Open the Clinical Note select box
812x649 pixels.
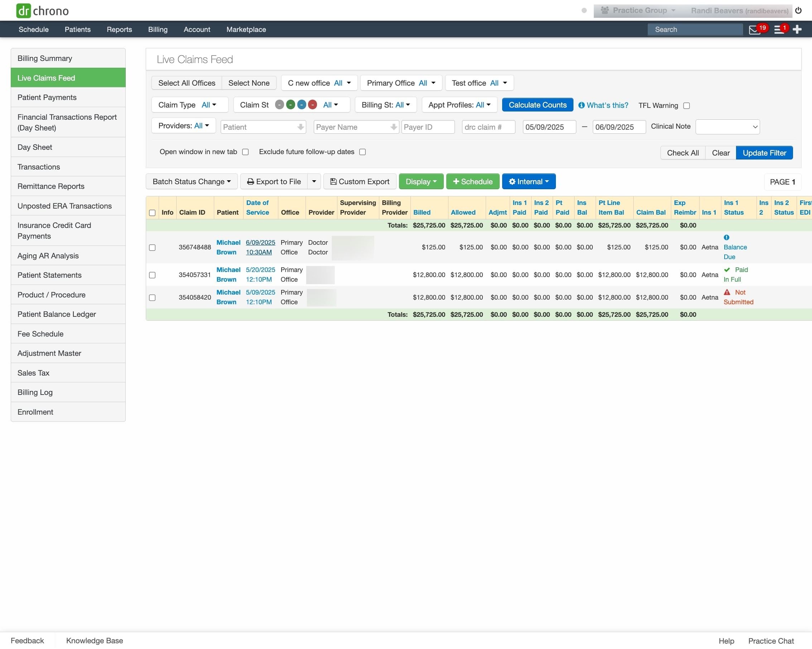tap(727, 127)
